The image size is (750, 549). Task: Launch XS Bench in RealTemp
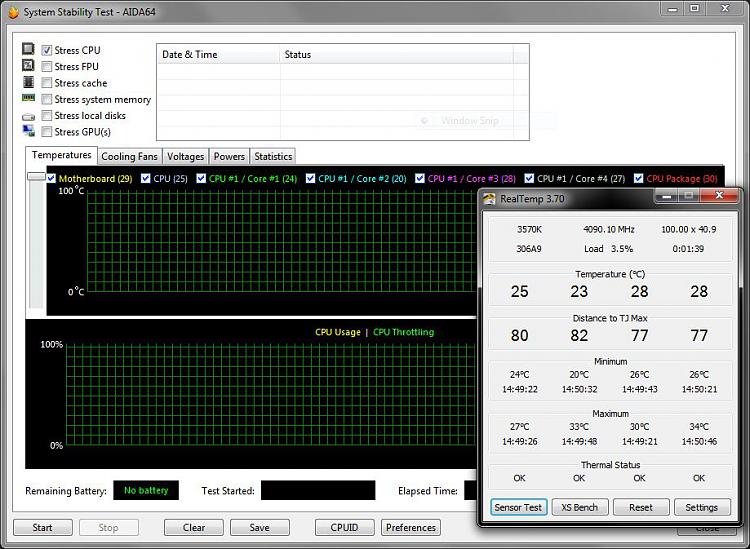(x=580, y=507)
